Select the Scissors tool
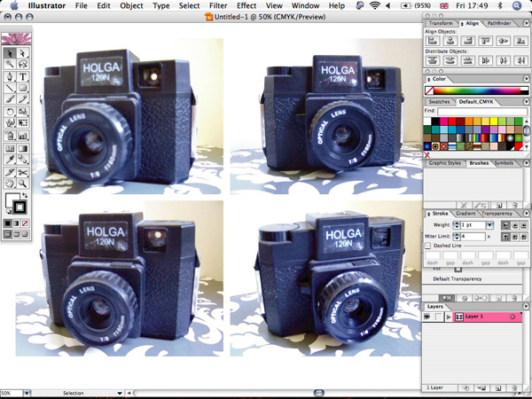This screenshot has width=532, height=399. 22,172
